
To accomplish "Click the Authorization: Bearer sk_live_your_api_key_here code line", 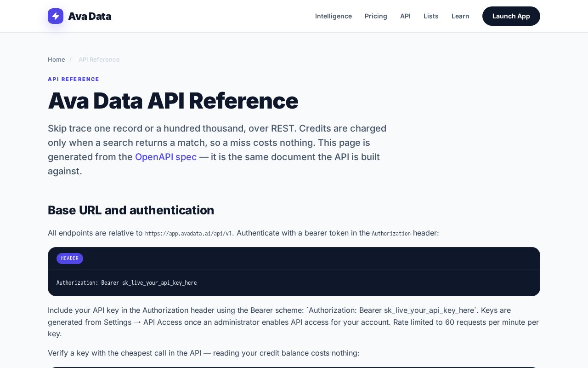I will pos(126,283).
